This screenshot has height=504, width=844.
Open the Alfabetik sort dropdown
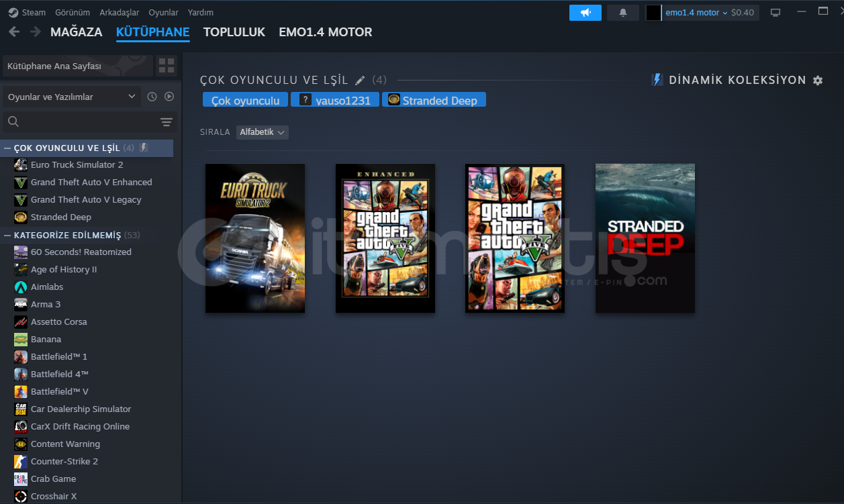click(x=263, y=132)
